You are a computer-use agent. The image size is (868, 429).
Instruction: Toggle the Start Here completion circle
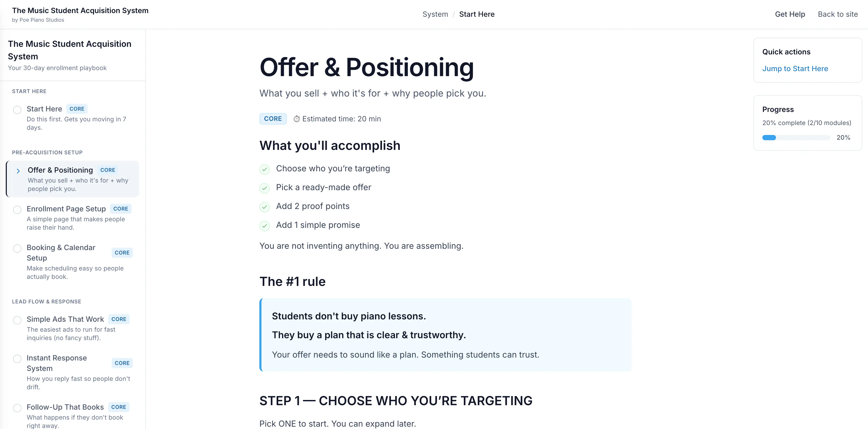click(17, 110)
